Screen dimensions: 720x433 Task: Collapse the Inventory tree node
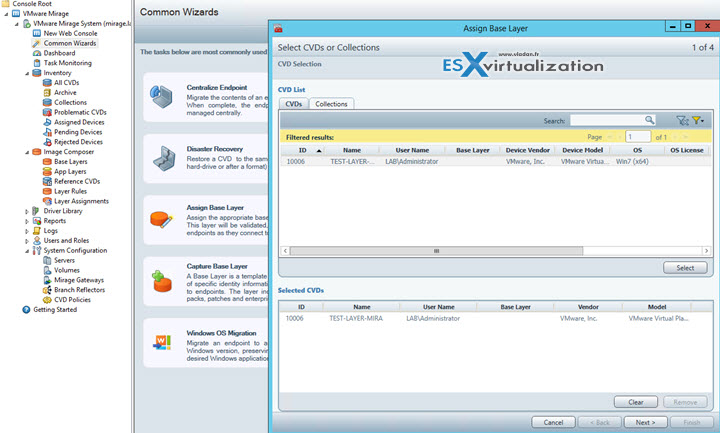[x=27, y=73]
